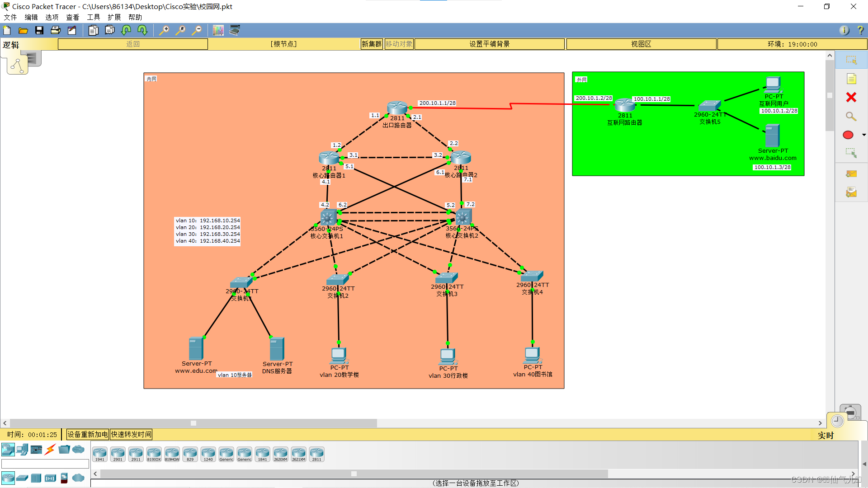Choose the Place Note tool
This screenshot has height=488, width=868.
coord(851,79)
